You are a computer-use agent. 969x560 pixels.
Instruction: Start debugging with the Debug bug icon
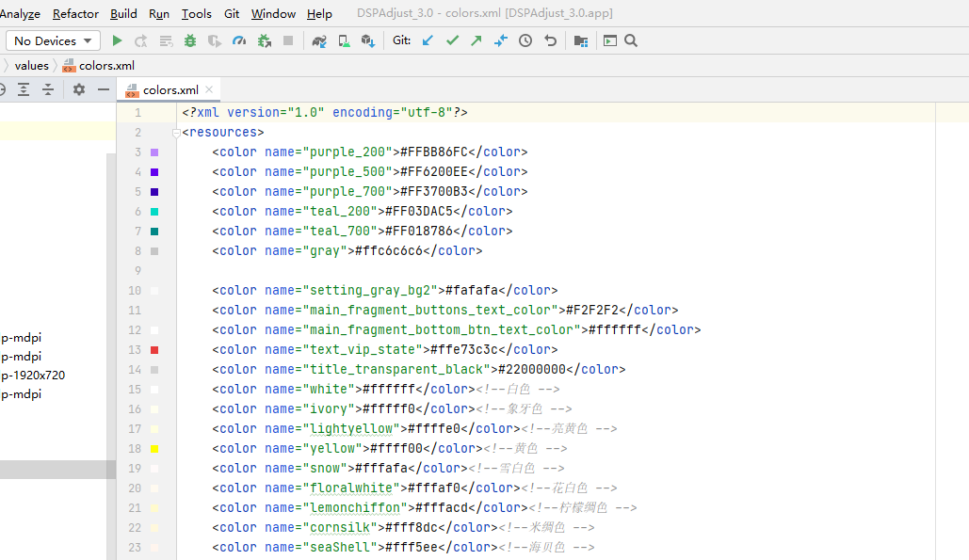tap(188, 40)
